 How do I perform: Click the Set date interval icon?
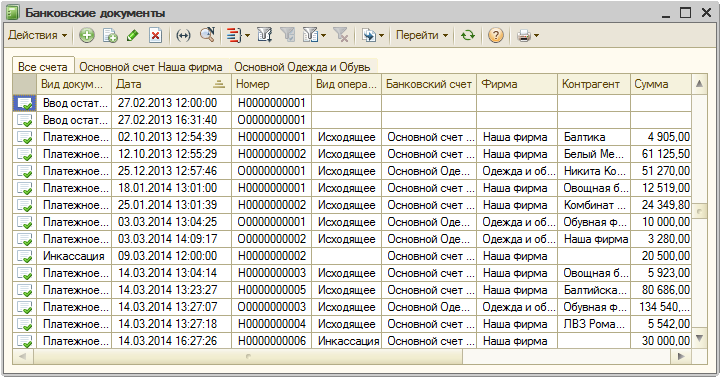pyautogui.click(x=183, y=35)
